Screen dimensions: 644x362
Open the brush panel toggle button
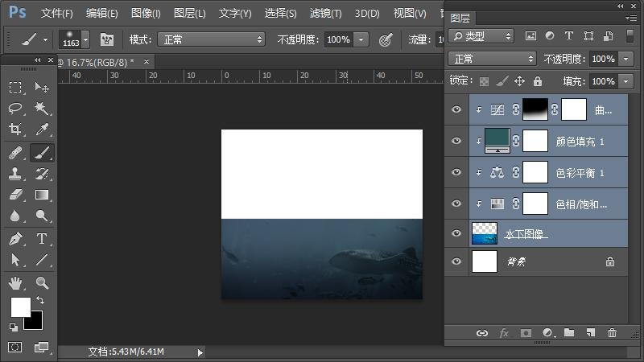click(x=107, y=39)
